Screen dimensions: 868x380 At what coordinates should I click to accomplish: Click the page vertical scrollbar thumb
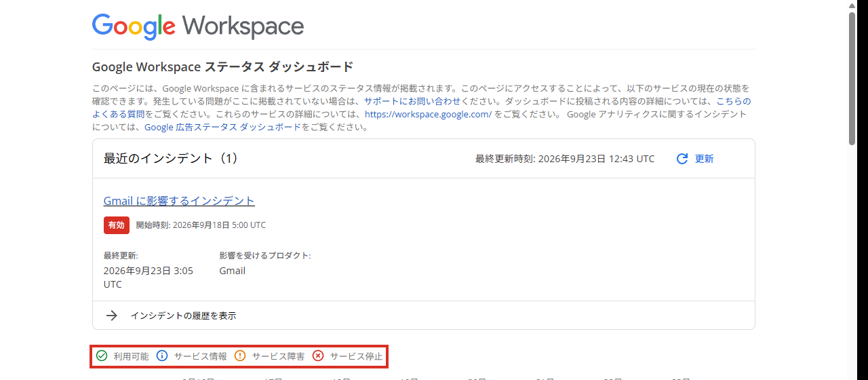click(x=852, y=78)
